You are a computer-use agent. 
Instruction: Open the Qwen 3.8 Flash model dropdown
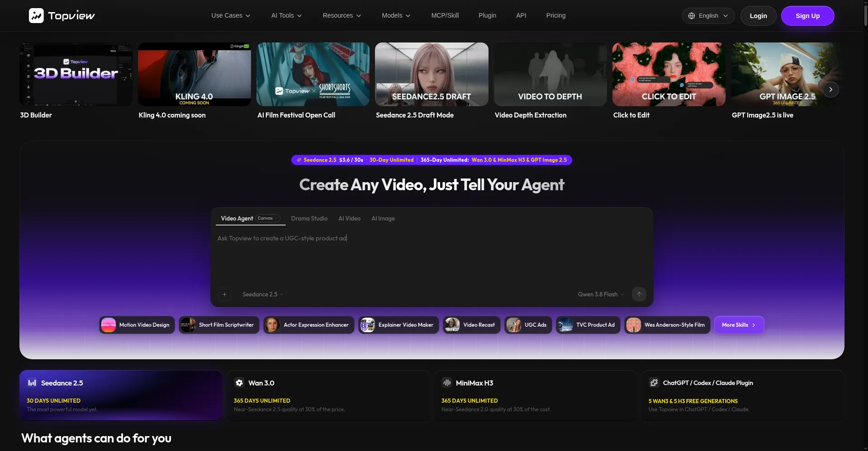click(601, 294)
